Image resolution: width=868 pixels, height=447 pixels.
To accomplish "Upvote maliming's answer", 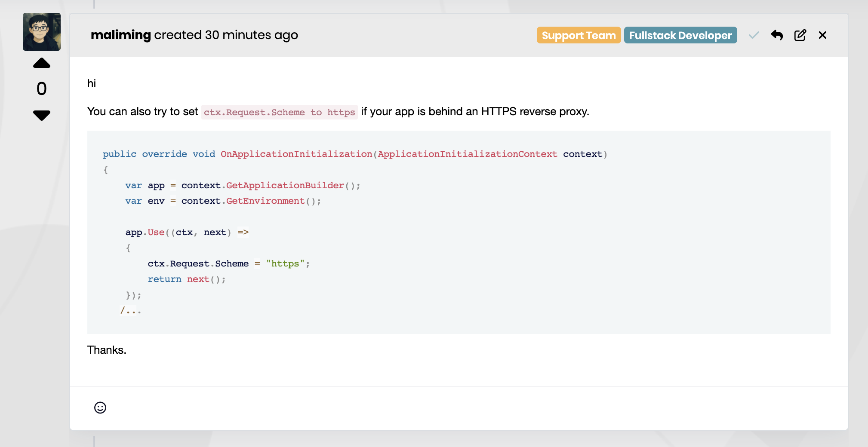I will [x=42, y=64].
